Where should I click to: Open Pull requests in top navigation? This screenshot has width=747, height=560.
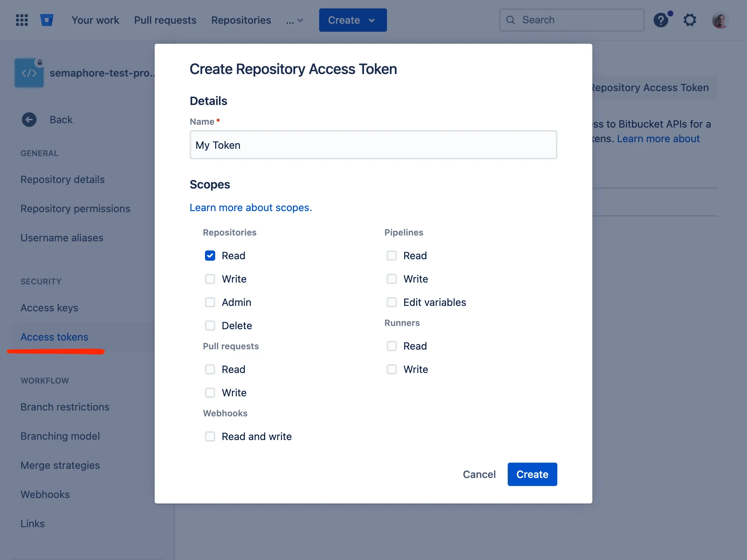(x=165, y=20)
